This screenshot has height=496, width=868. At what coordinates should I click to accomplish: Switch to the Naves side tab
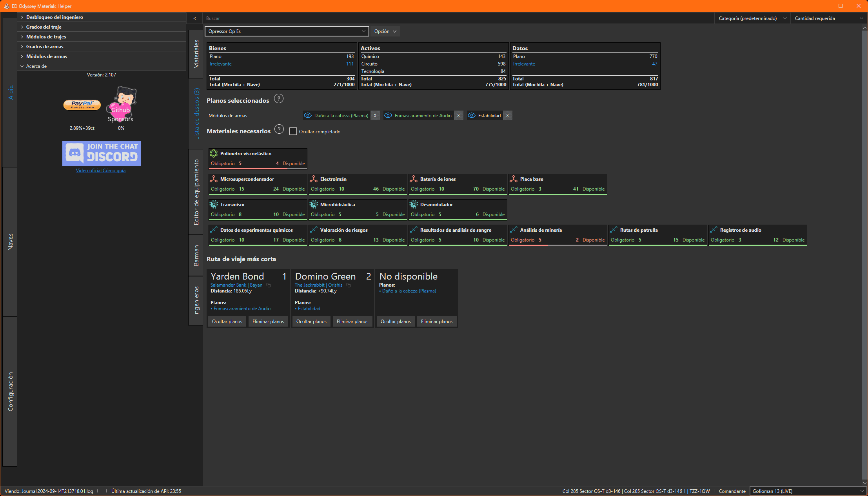click(10, 242)
